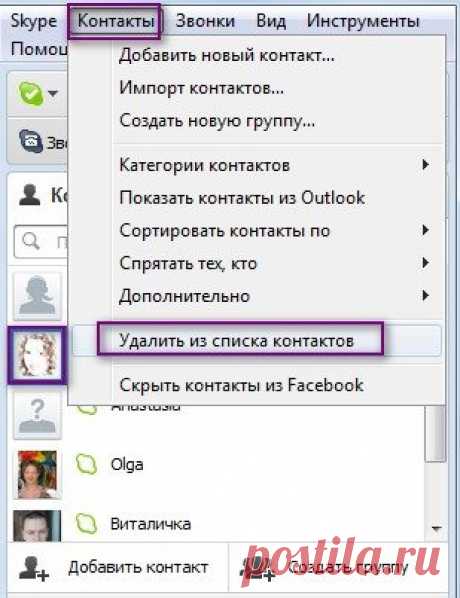Select the gray female silhouette avatar contact
460x598 pixels.
[x=37, y=296]
